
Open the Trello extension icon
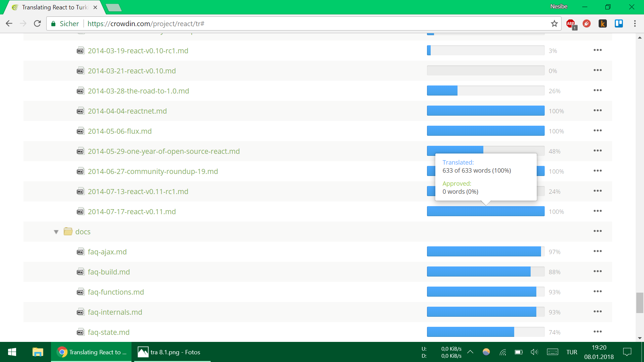pyautogui.click(x=619, y=23)
